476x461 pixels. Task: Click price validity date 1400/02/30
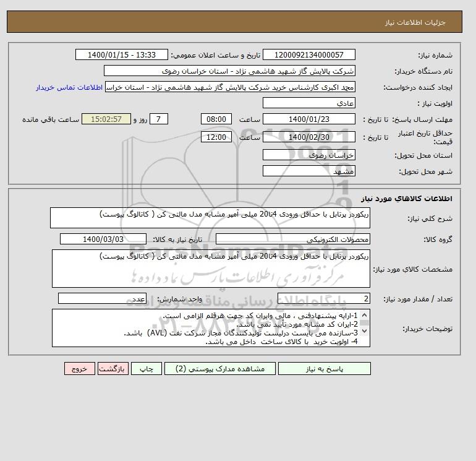(308, 137)
